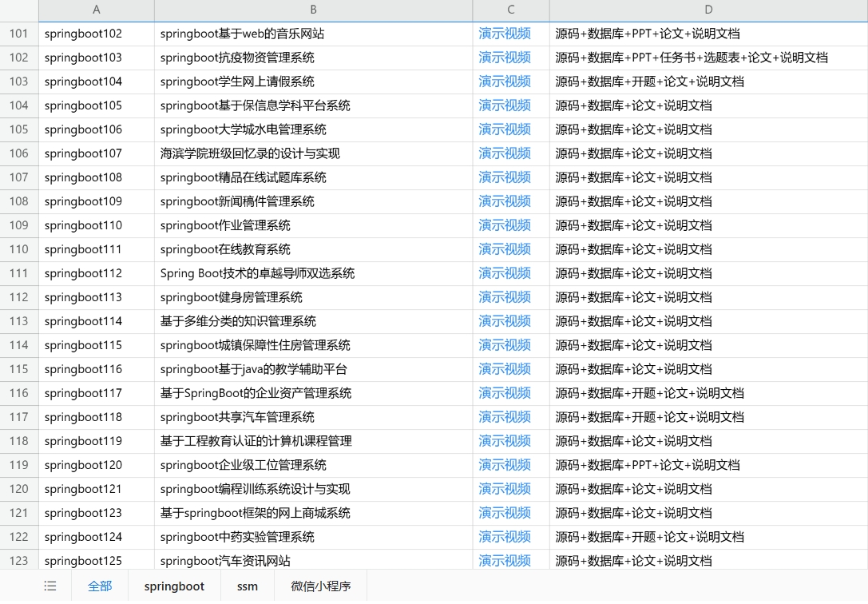Viewport: 868px width, 604px height.
Task: Open 演示视频 link for springboot103
Action: coord(505,58)
